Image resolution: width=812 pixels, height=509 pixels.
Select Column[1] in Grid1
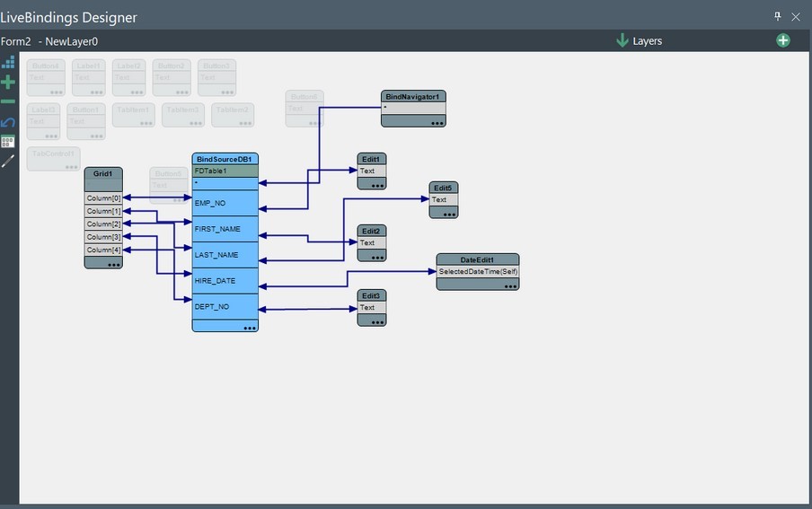pos(103,211)
